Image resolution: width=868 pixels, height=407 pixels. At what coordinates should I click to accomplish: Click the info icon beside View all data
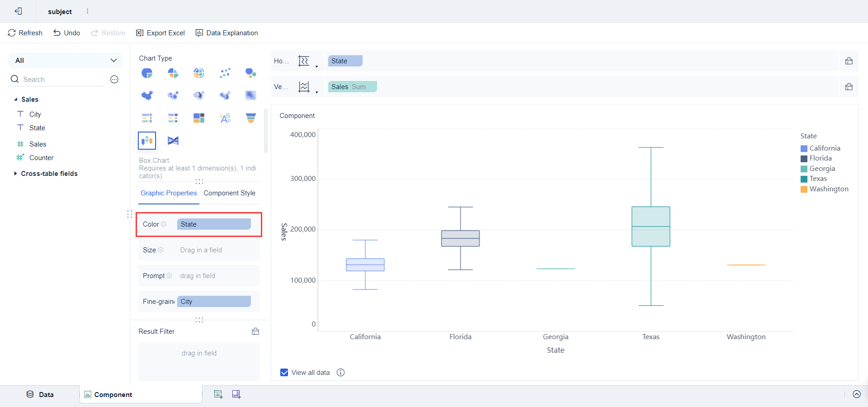pos(341,373)
